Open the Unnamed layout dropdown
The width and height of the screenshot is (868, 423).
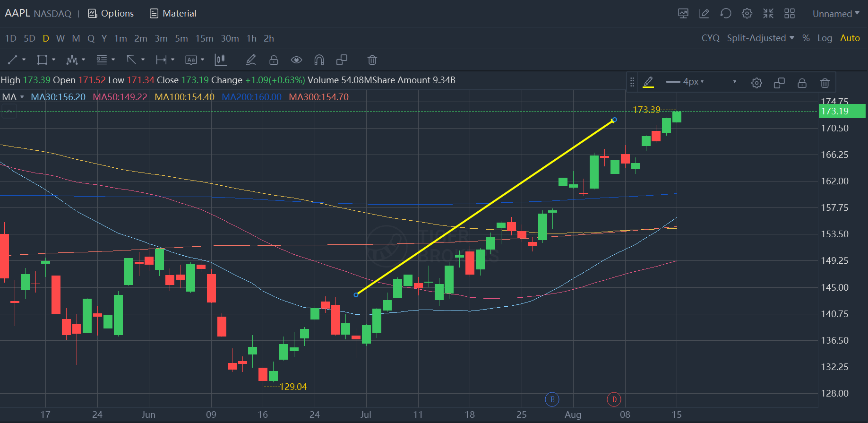tap(836, 14)
